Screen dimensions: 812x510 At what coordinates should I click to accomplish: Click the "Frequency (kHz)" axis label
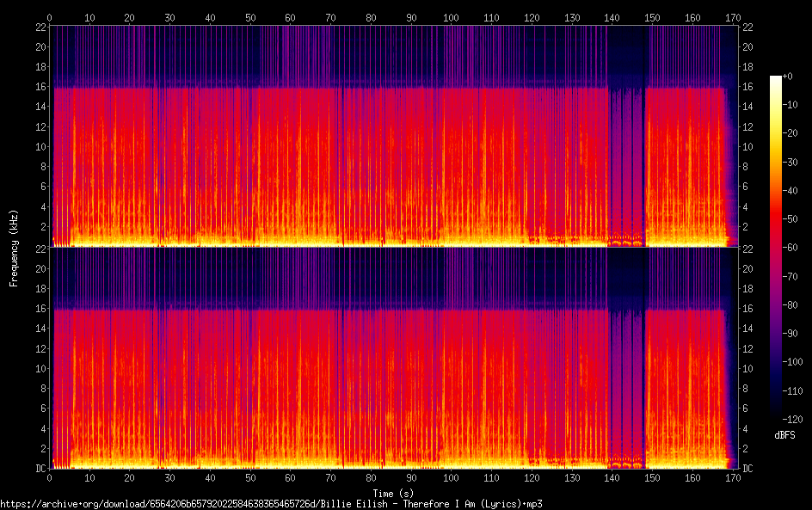point(14,248)
